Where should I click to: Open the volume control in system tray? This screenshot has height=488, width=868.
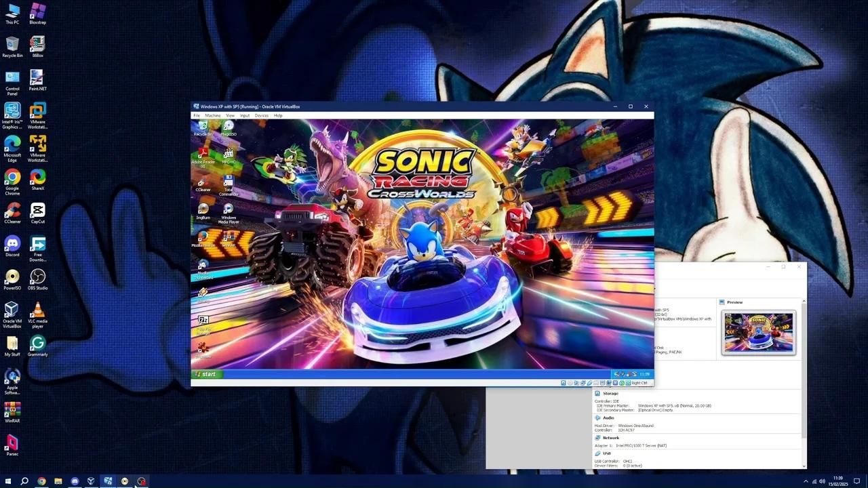[x=823, y=481]
